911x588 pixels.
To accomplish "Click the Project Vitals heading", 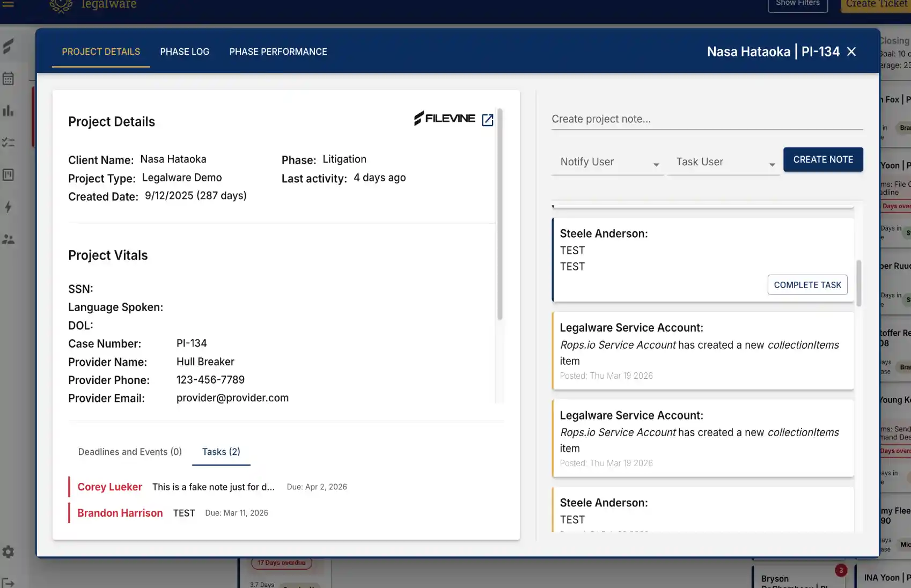I will [x=108, y=255].
